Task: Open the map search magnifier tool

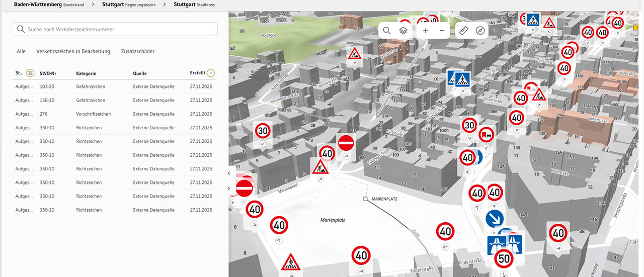Action: [387, 30]
